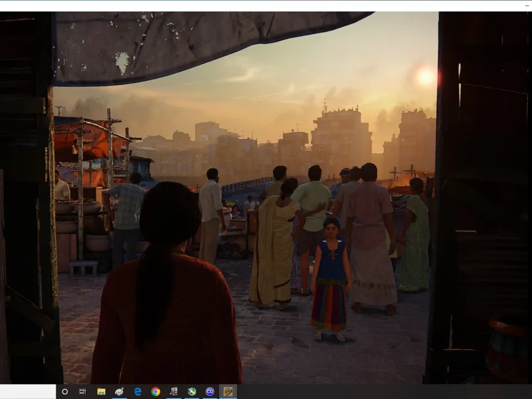Open the paint palette app in taskbar
Viewport: 532px width, 399px height.
coord(119,391)
